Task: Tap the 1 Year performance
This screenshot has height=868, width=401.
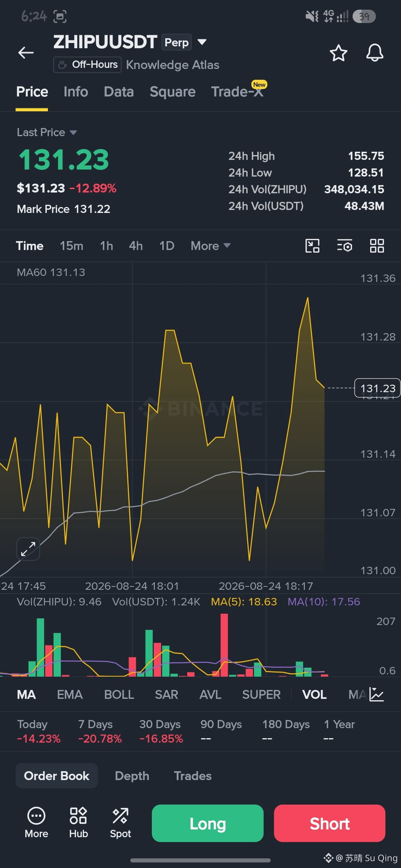Action: [x=339, y=731]
